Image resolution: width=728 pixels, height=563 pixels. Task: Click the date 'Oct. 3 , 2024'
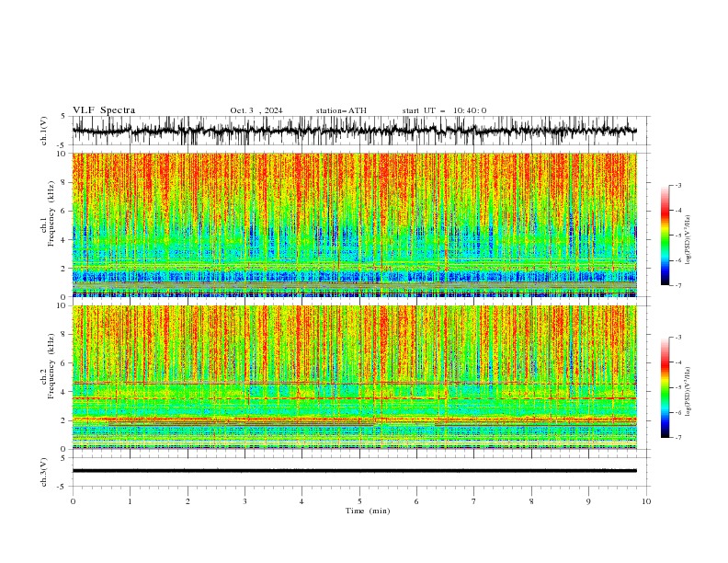pyautogui.click(x=256, y=110)
